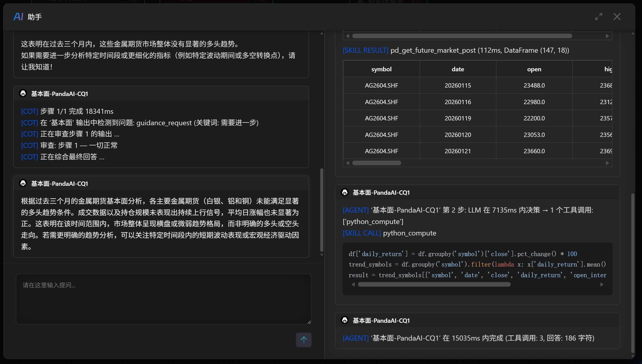642x364 pixels.
Task: Click panda avatar above final fundamentals answer
Action: tap(23, 183)
